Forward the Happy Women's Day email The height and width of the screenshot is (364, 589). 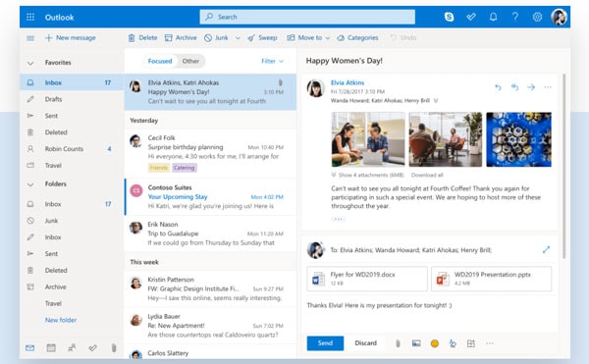click(x=531, y=87)
